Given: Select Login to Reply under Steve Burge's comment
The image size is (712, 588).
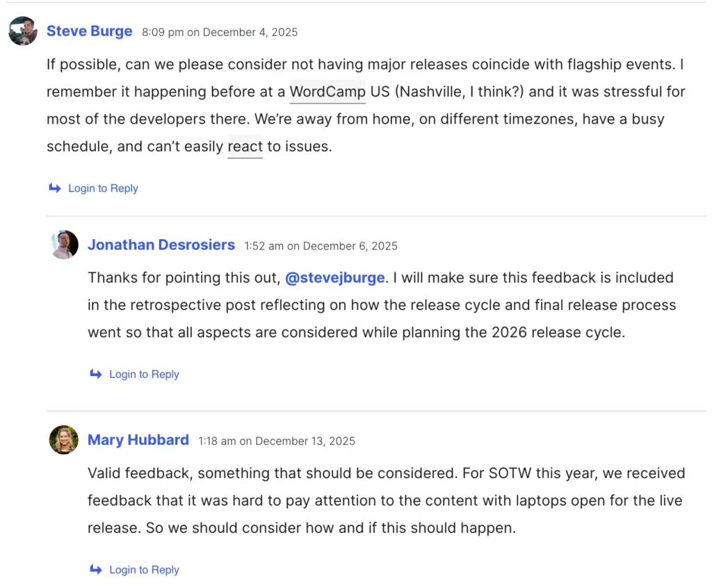Looking at the screenshot, I should point(103,188).
